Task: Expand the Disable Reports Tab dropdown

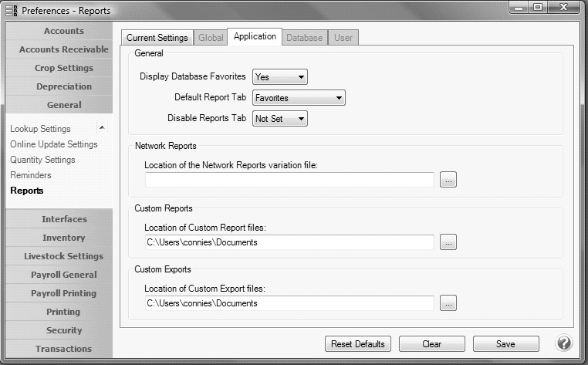Action: pos(280,119)
